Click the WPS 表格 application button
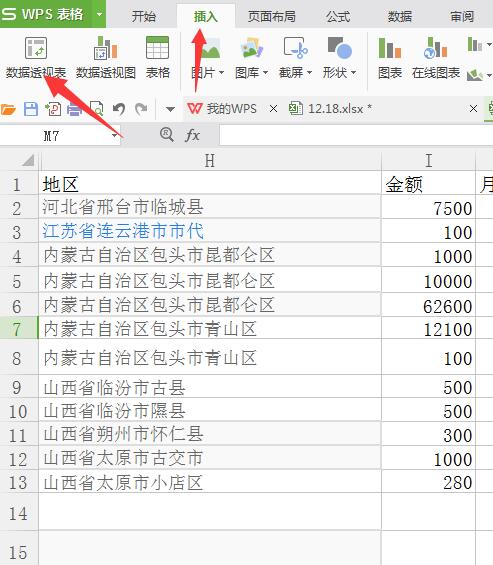The height and width of the screenshot is (565, 493). 46,14
